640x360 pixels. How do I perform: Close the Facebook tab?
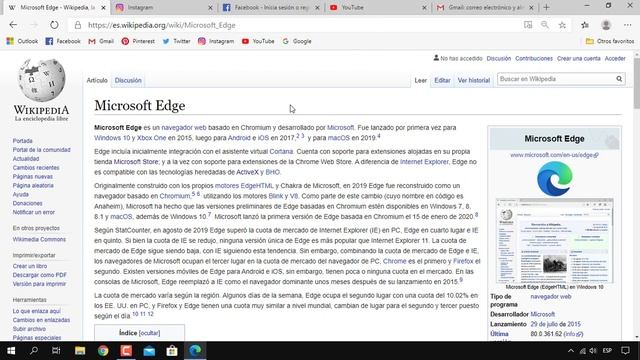click(317, 8)
